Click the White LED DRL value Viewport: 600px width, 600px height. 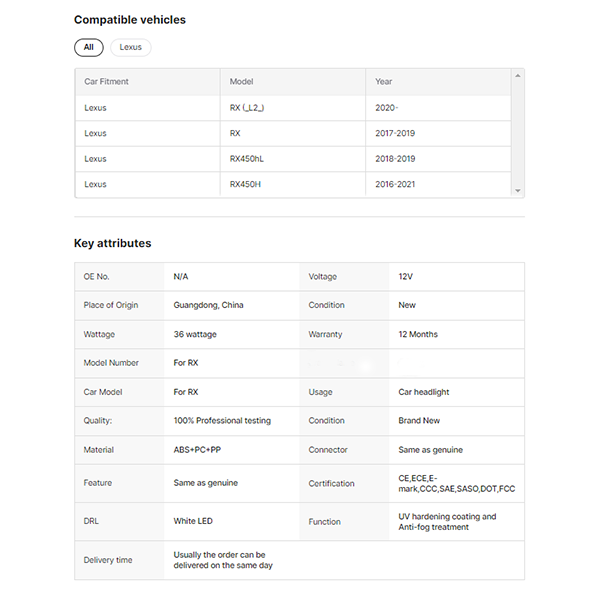tap(193, 521)
